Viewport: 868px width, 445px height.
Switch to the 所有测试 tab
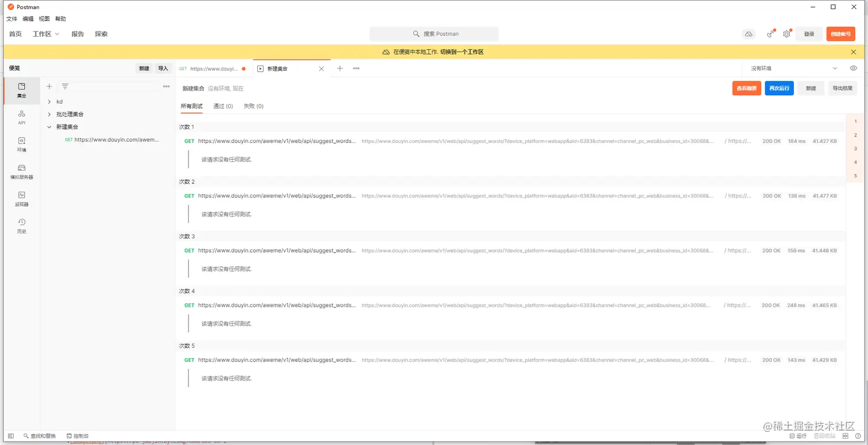[191, 106]
